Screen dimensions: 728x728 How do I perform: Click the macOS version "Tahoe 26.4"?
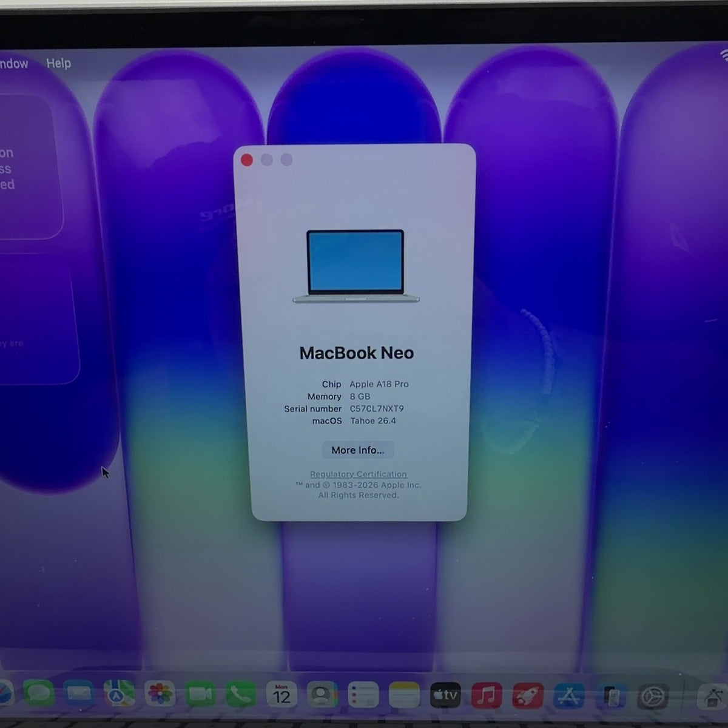tap(373, 421)
